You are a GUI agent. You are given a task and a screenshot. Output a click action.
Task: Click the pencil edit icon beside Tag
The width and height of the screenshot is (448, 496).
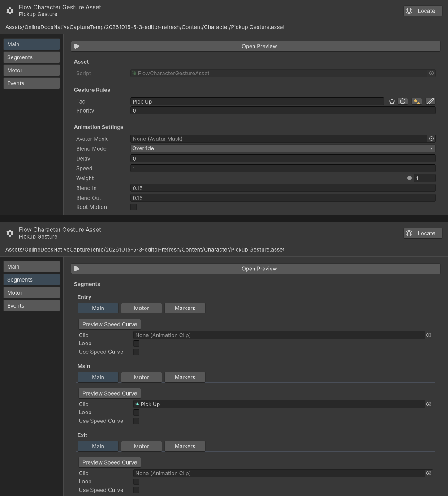[x=431, y=101]
